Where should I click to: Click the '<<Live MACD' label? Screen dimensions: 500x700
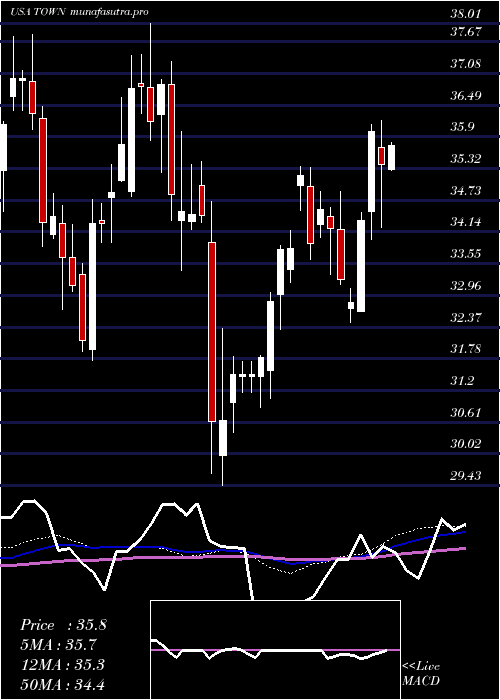point(421,673)
